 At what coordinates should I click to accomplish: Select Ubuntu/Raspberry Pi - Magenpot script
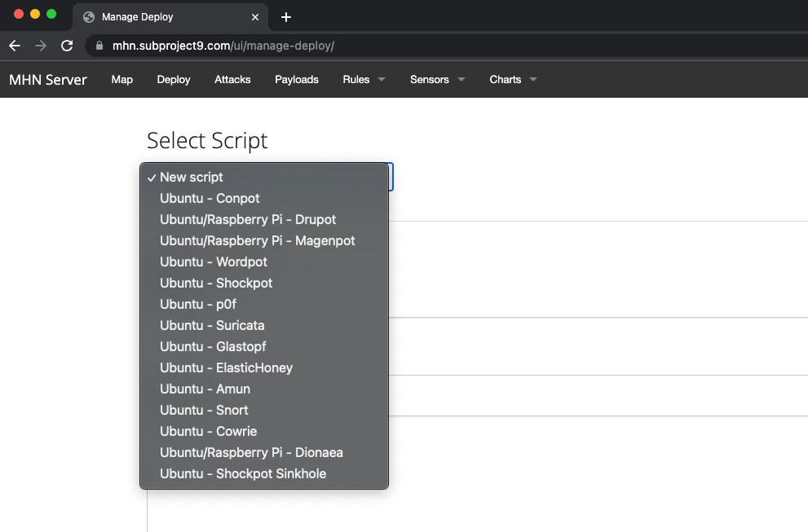click(x=264, y=240)
